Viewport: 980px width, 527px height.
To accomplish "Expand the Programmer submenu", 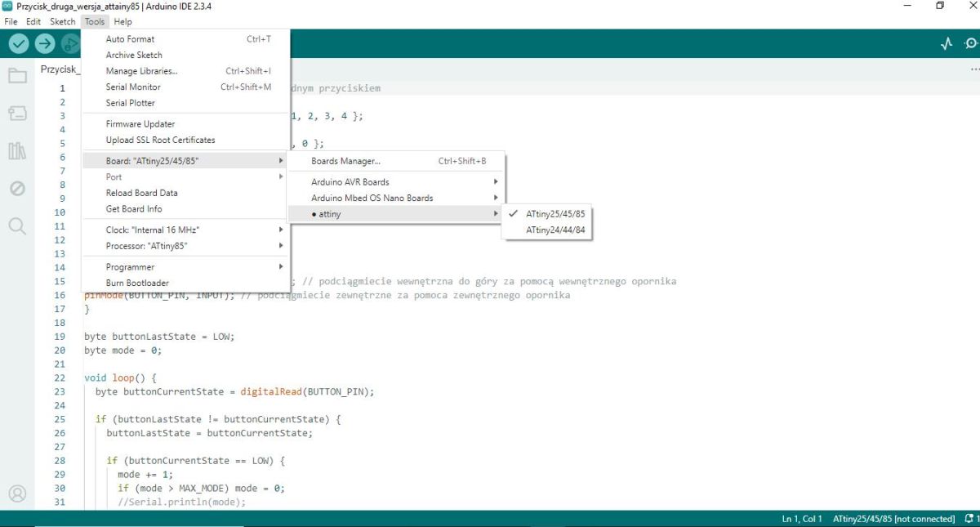I will pos(185,267).
